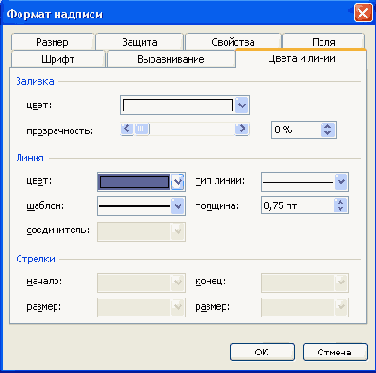Click the Отмена button
This screenshot has height=373, width=376.
335,352
